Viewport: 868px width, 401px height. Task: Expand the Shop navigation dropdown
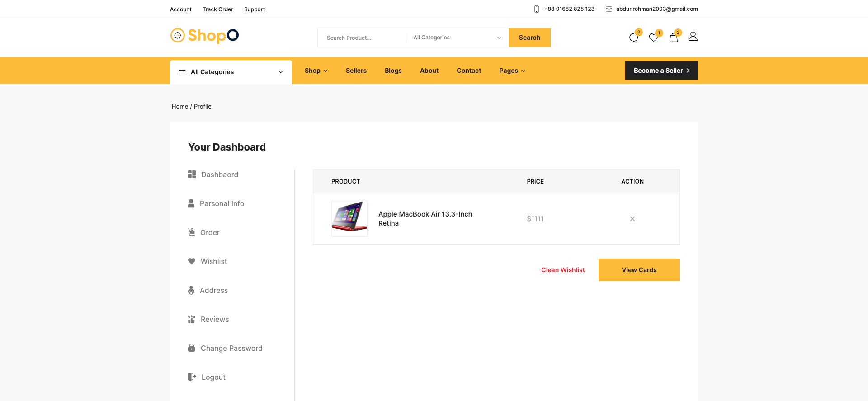pos(316,71)
